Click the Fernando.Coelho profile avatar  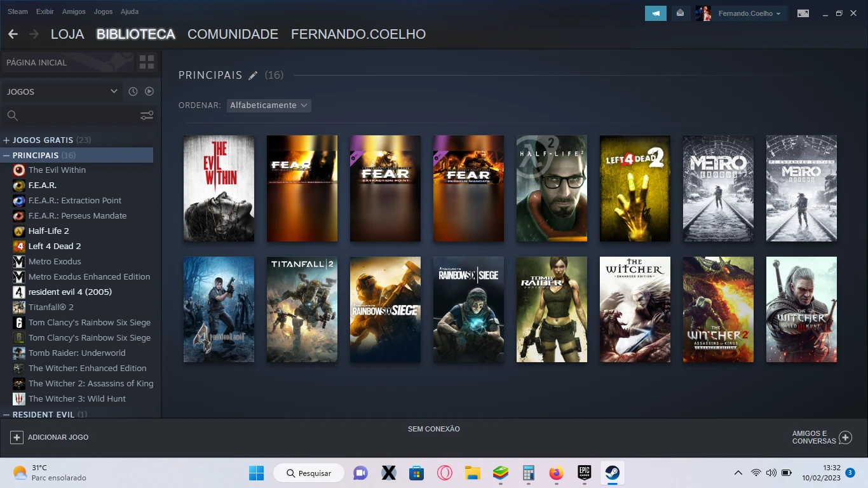click(x=703, y=13)
